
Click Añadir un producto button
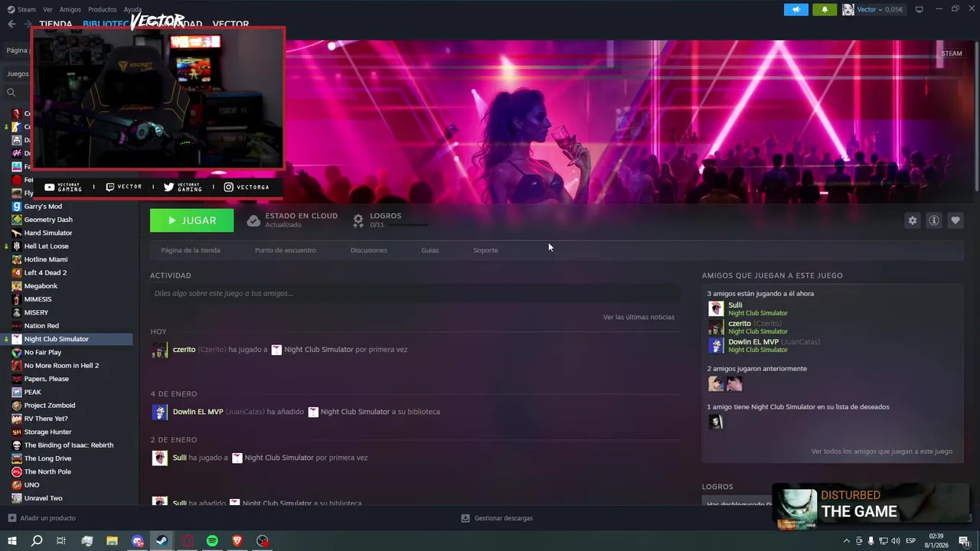click(41, 518)
